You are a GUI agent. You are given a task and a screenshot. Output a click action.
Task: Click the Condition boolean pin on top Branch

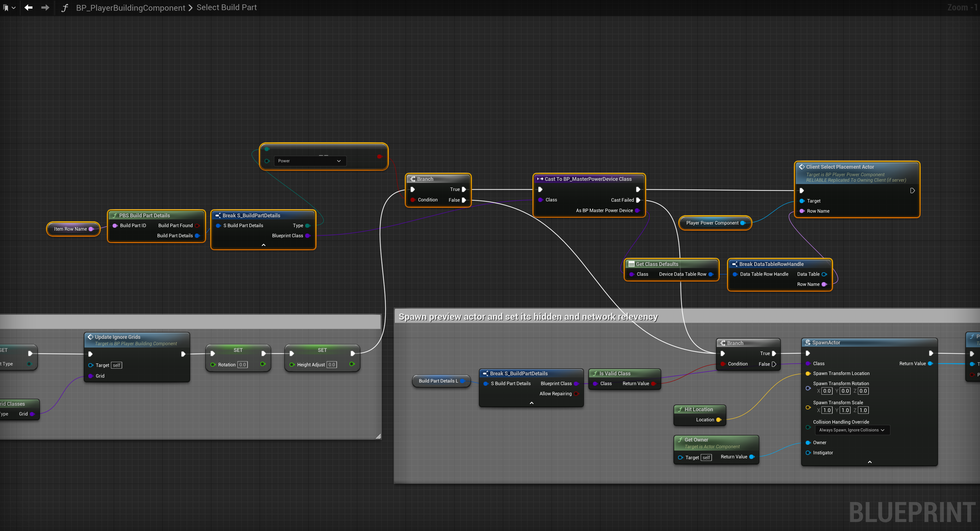[x=413, y=200]
